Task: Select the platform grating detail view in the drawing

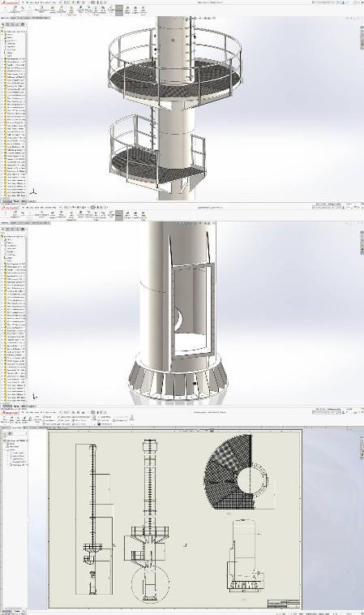Action: (x=235, y=471)
